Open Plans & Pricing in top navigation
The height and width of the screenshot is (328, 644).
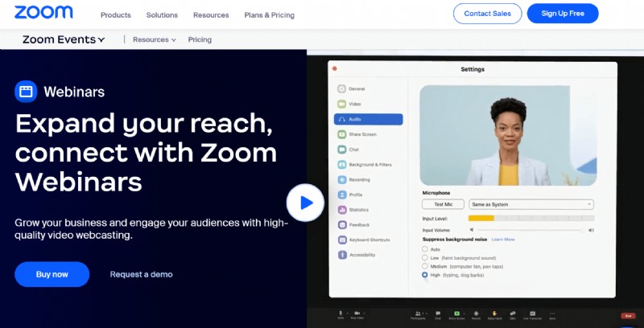tap(269, 15)
